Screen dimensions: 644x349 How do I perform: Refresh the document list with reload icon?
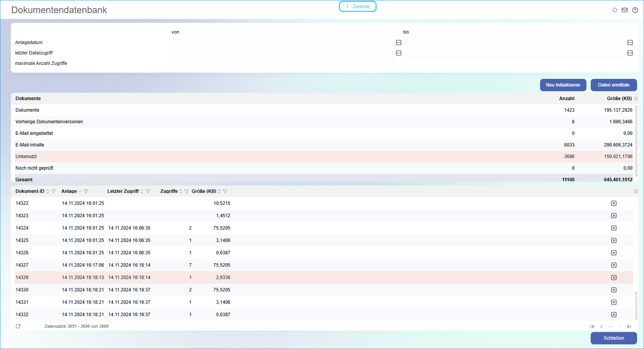[18, 326]
